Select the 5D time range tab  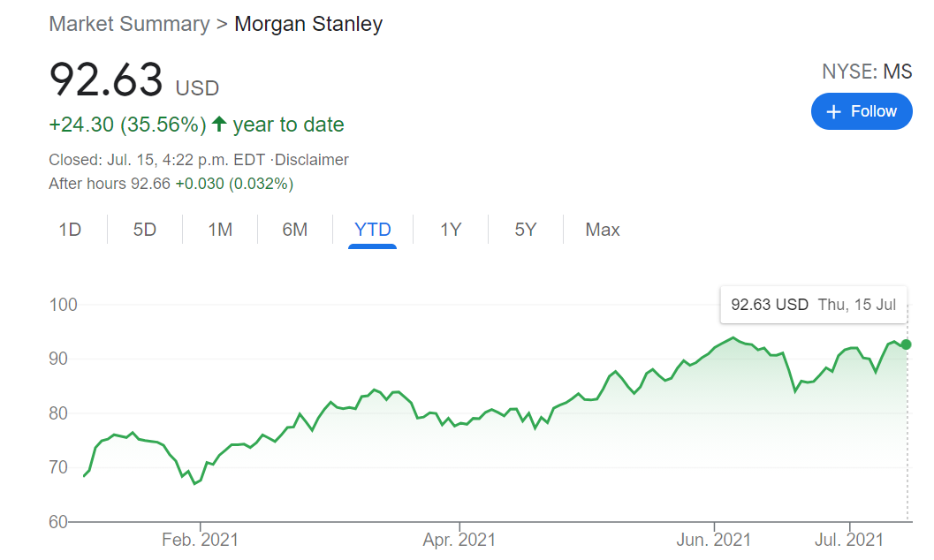145,230
